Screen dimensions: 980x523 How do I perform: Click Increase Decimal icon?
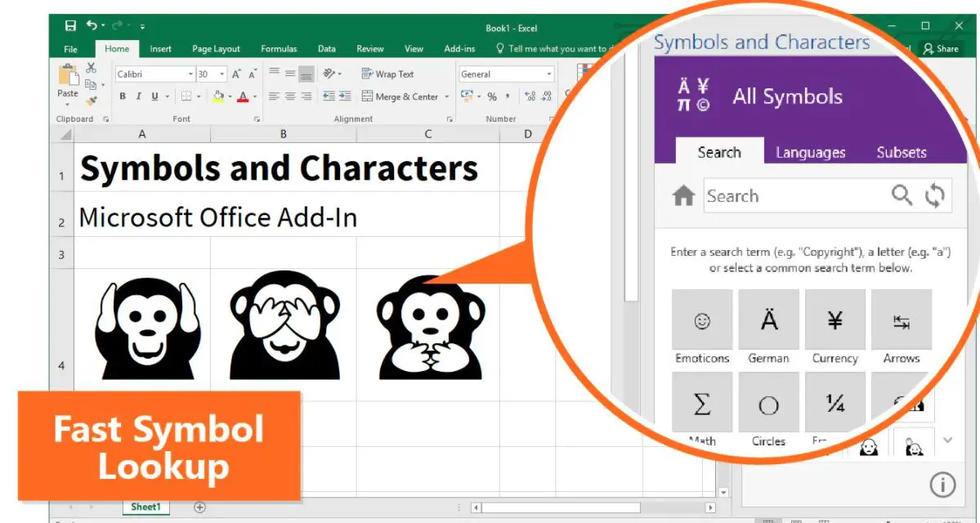530,96
